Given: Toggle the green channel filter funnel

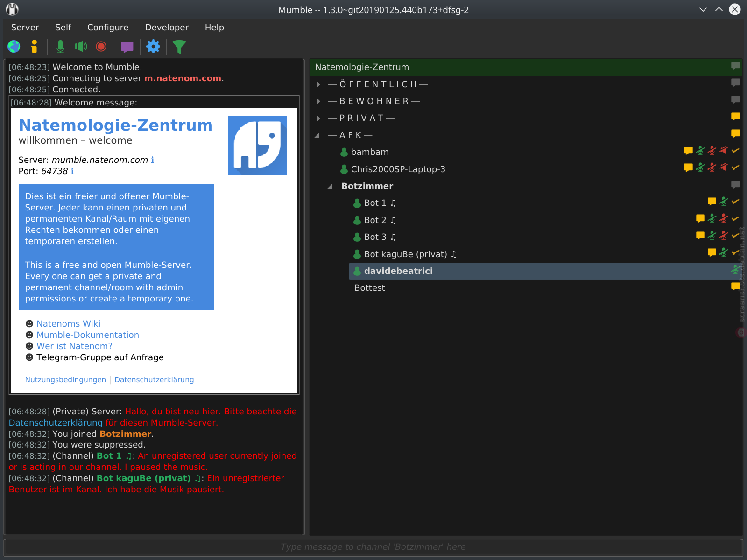Looking at the screenshot, I should (x=179, y=47).
